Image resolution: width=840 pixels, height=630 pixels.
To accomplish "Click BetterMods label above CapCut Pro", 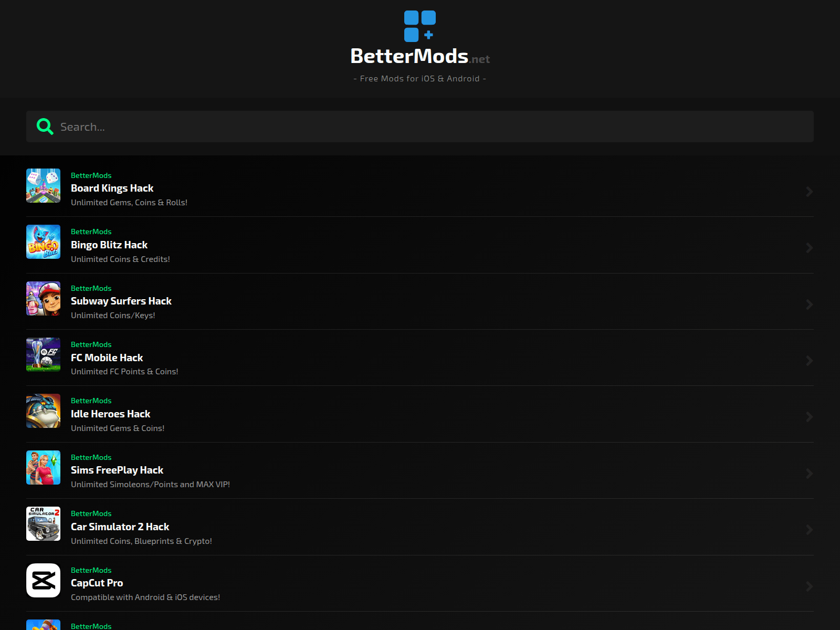I will click(91, 570).
